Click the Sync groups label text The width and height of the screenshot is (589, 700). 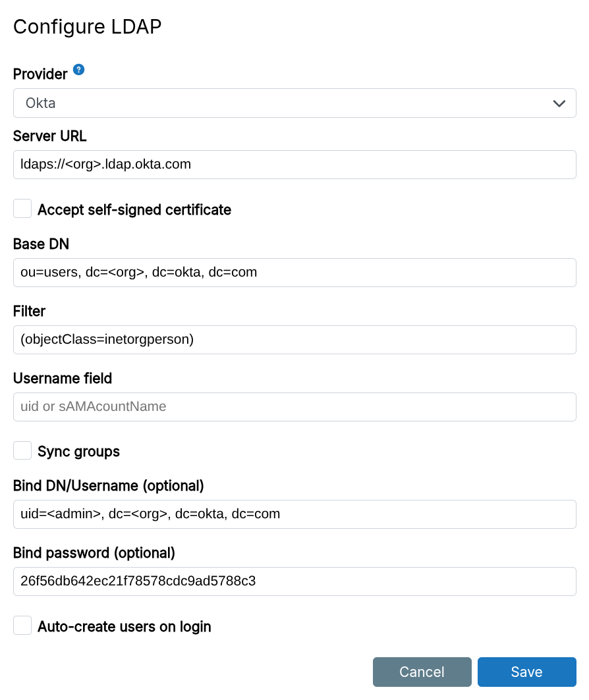(80, 451)
